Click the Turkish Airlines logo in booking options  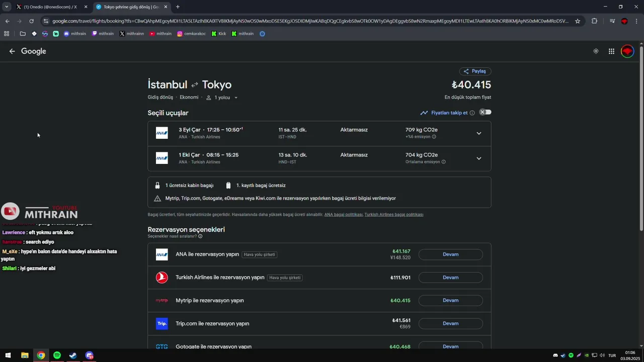point(162,278)
